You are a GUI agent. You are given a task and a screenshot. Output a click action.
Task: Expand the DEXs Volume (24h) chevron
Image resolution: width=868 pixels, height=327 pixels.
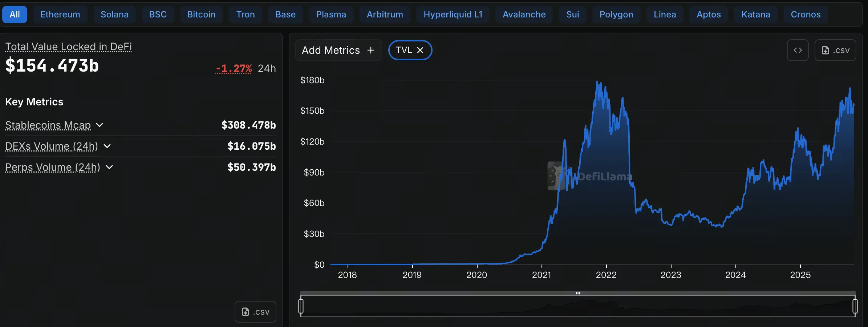click(107, 146)
